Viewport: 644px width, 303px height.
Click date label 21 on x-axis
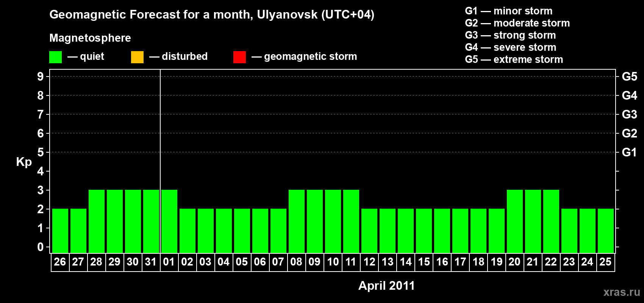[x=533, y=262]
